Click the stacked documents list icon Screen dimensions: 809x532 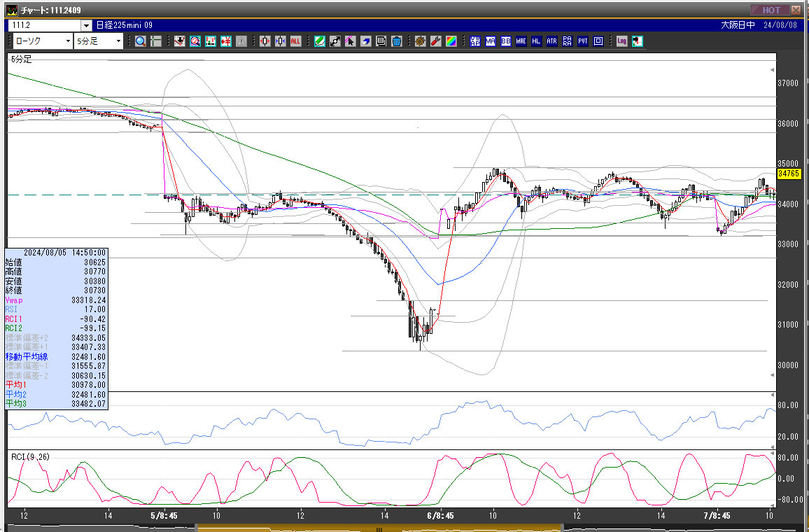pos(381,41)
